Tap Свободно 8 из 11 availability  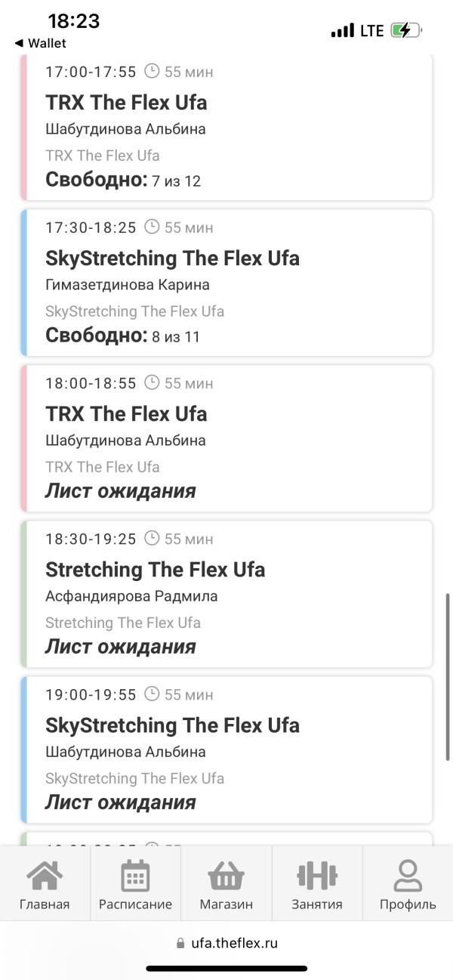[x=122, y=335]
